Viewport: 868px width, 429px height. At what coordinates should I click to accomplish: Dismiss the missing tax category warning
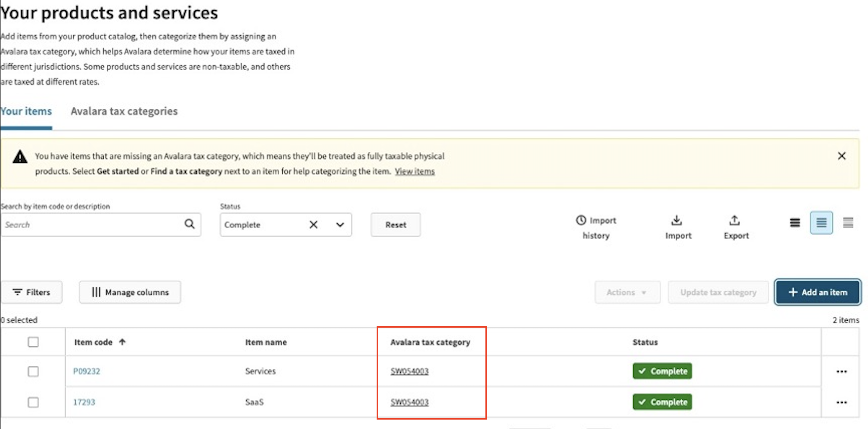pos(841,156)
